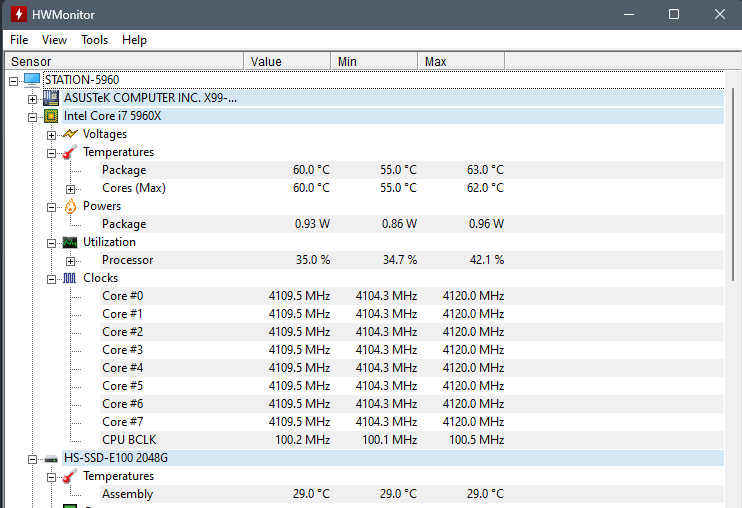742x508 pixels.
Task: Click the Value column header
Action: click(287, 61)
